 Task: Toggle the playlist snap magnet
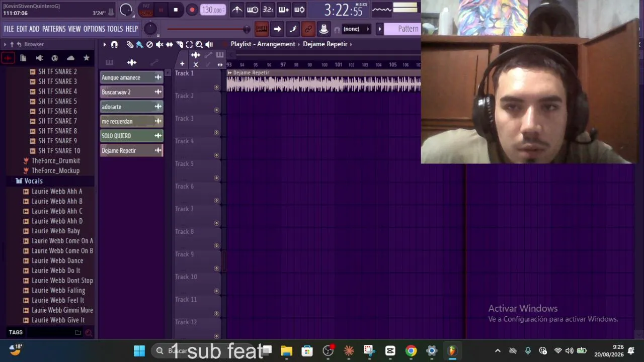coord(114,44)
